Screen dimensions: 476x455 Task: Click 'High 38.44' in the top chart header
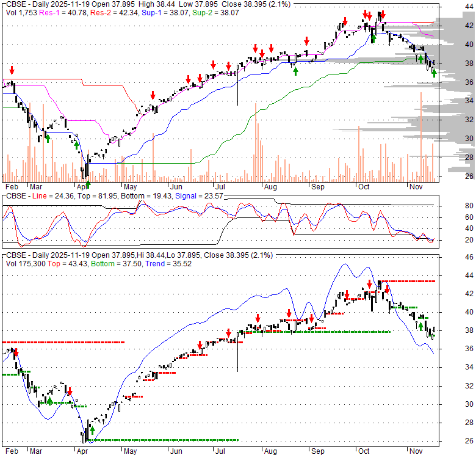click(157, 4)
